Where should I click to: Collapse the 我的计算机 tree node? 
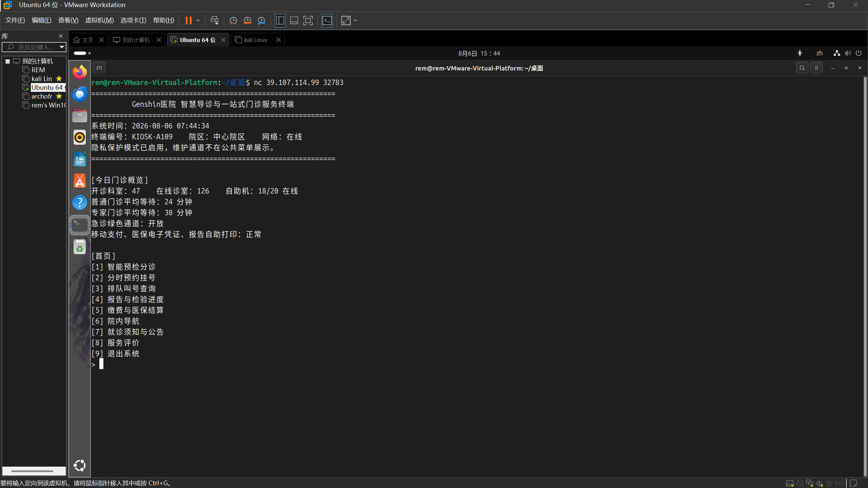pyautogui.click(x=7, y=61)
